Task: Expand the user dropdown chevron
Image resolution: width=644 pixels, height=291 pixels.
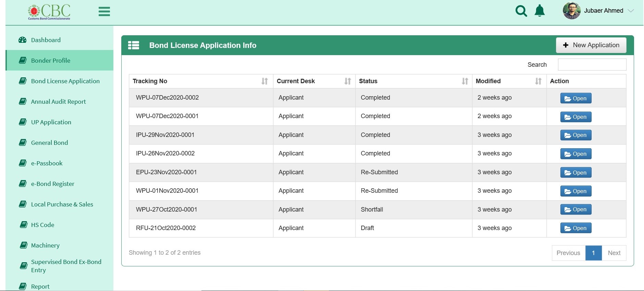Action: click(631, 11)
